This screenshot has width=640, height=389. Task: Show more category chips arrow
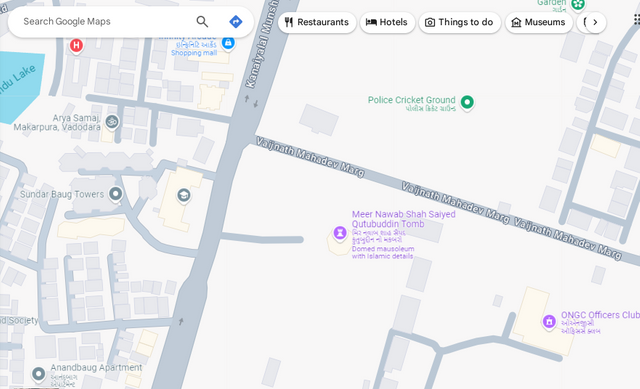tap(595, 22)
